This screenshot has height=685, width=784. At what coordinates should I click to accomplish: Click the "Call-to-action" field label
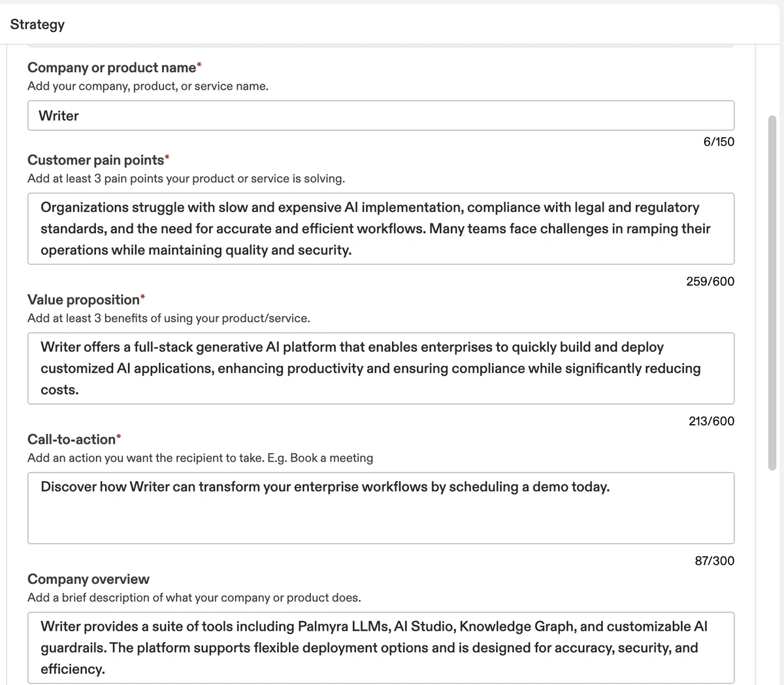coord(71,439)
